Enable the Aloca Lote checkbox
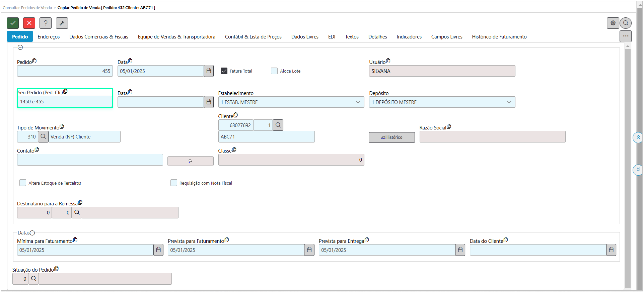Viewport: 644px width, 292px height. pos(274,71)
